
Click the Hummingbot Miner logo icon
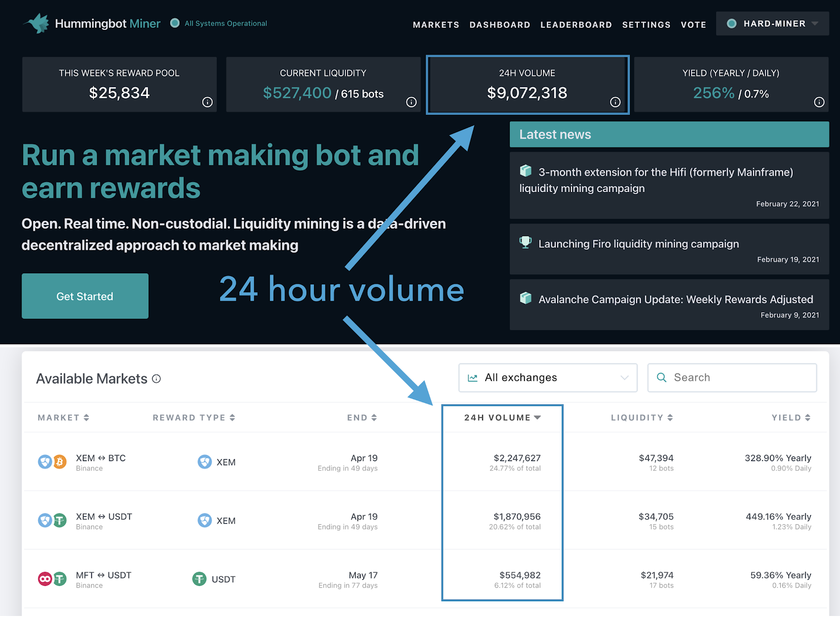coord(37,24)
